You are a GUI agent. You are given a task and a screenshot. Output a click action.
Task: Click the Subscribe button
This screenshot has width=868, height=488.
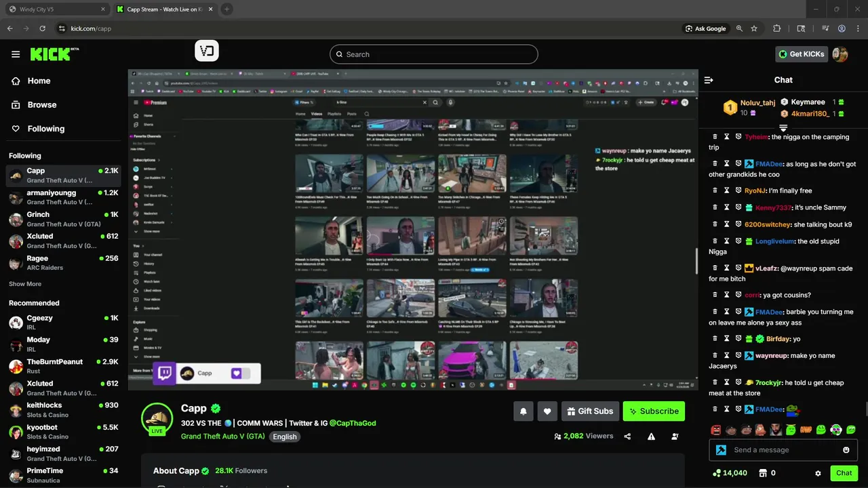tap(654, 411)
